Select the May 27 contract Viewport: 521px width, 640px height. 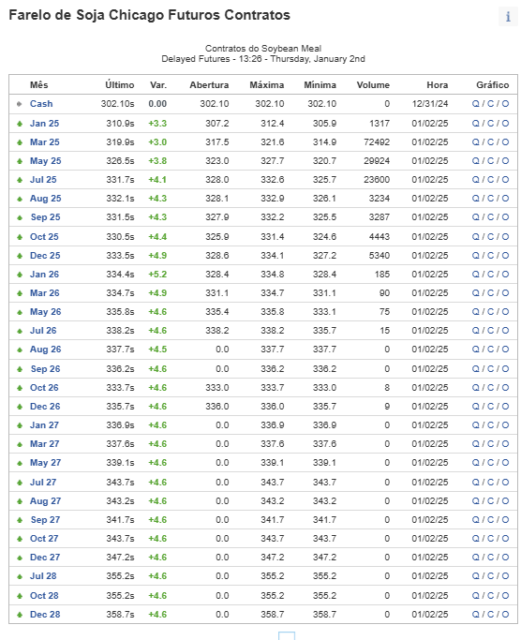click(45, 463)
